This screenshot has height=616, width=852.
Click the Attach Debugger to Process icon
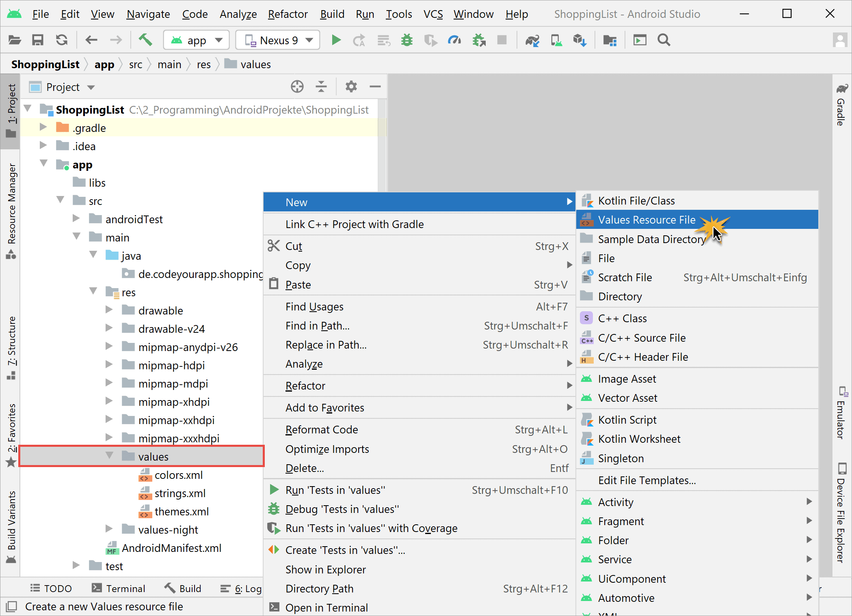point(479,40)
